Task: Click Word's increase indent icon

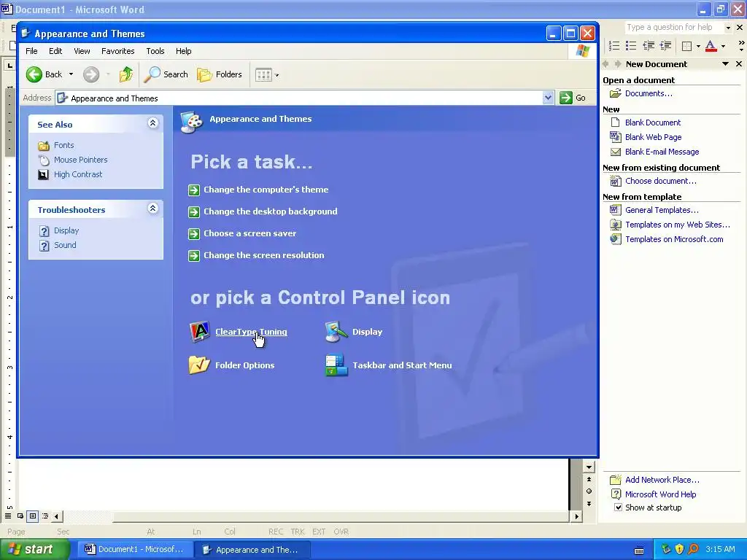Action: [x=665, y=46]
